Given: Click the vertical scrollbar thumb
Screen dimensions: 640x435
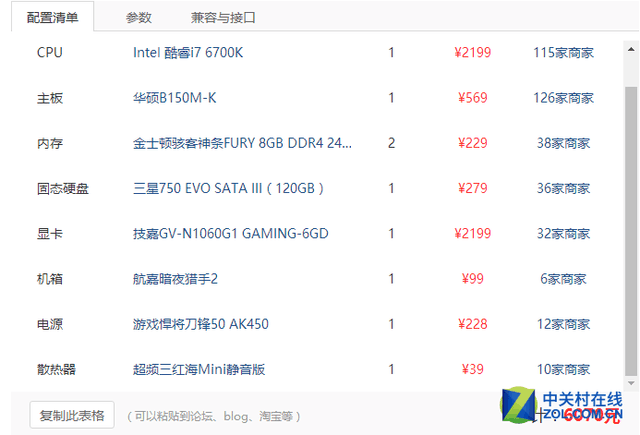Looking at the screenshot, I should click(631, 231).
